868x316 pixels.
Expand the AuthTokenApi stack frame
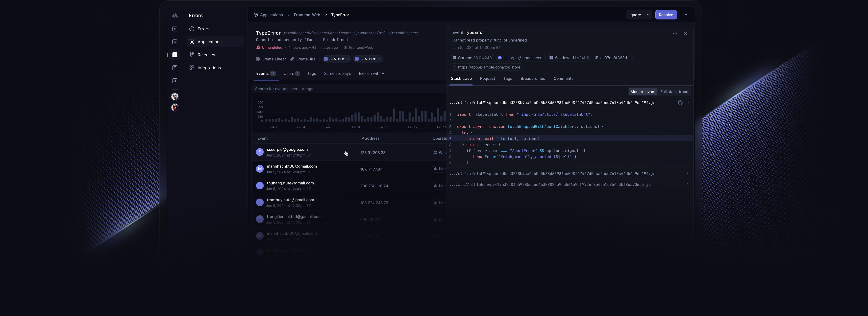pos(687,185)
